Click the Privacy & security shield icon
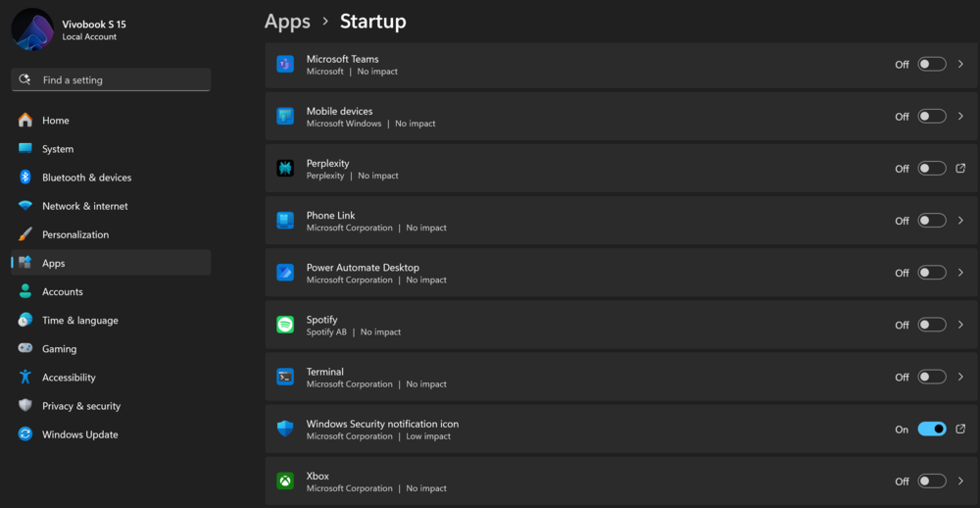Viewport: 980px width, 508px height. coord(25,406)
